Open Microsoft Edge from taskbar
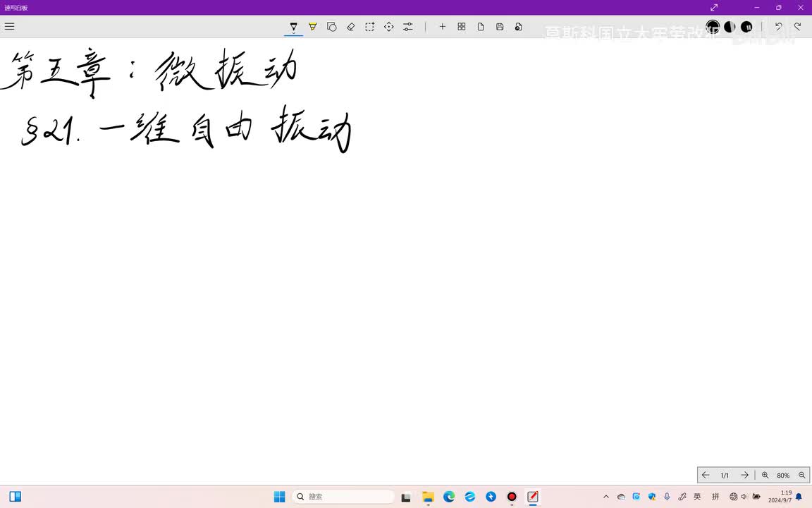 coord(449,497)
